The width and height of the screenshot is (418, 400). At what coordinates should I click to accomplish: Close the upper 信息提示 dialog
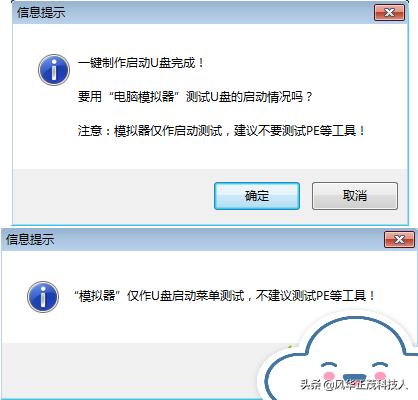[389, 13]
